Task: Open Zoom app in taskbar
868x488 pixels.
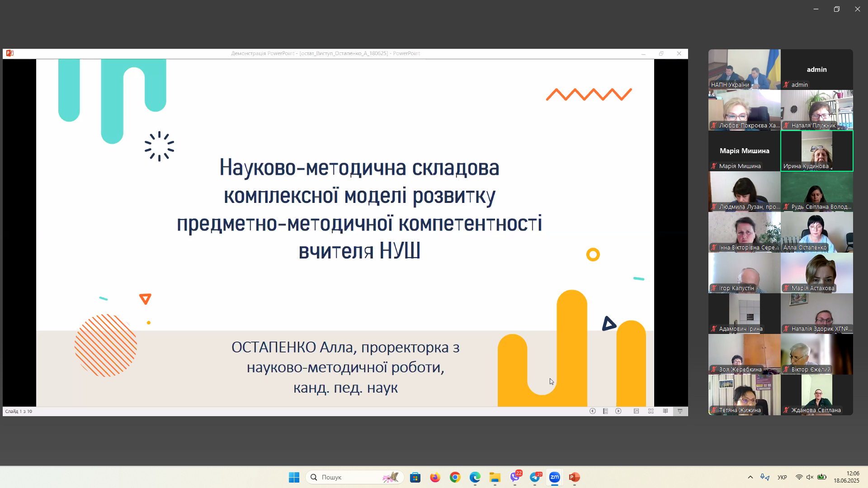Action: (x=555, y=477)
